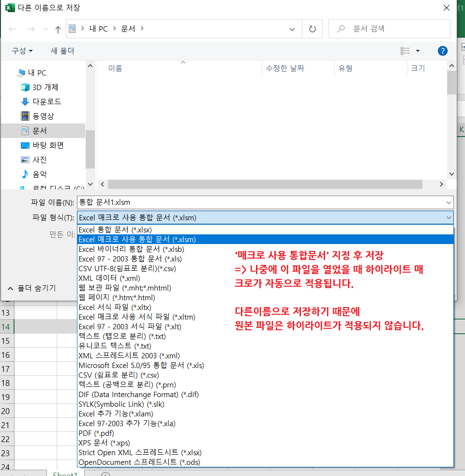Viewport: 465px width, 476px height.
Task: Choose Microsoft Excel 5.0/95 통합 문서 (*.xls)
Action: (x=266, y=366)
